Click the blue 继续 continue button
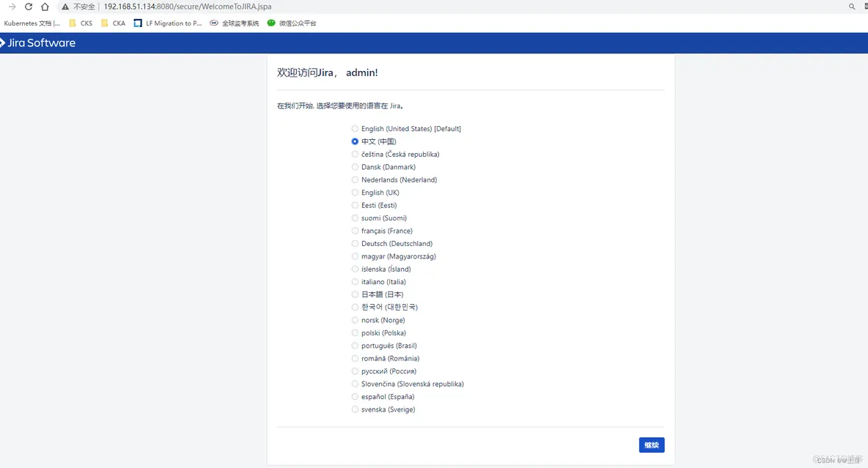The image size is (868, 468). 652,445
